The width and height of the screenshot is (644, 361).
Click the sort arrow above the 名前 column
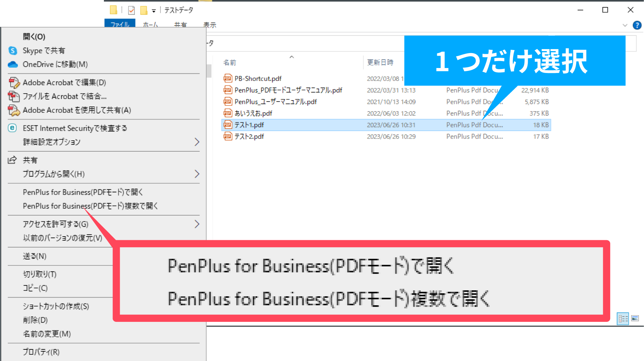[x=292, y=57]
